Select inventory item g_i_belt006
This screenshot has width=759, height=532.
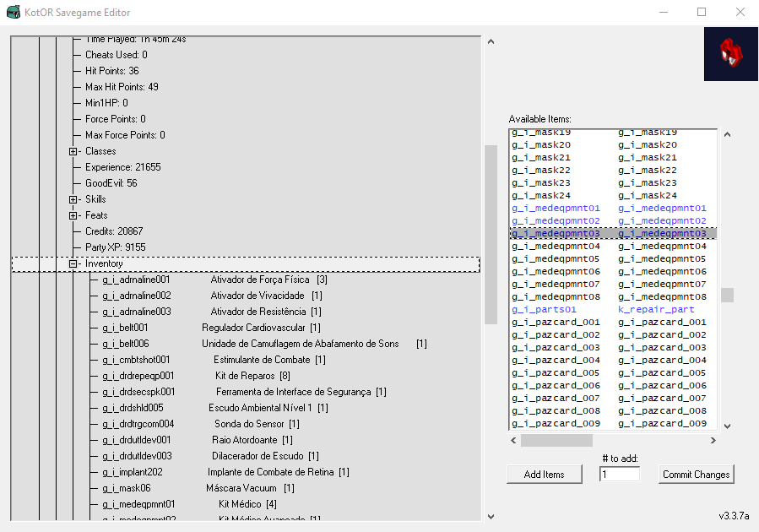(265, 343)
